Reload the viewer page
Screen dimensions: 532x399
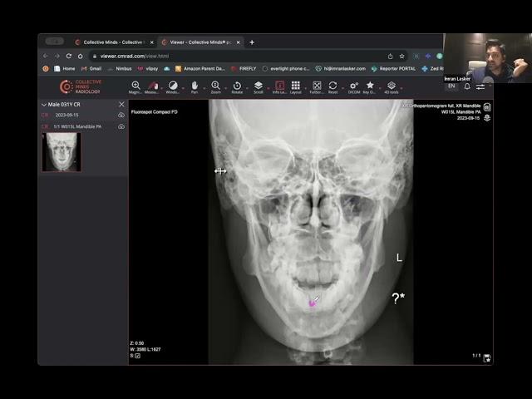coord(69,56)
